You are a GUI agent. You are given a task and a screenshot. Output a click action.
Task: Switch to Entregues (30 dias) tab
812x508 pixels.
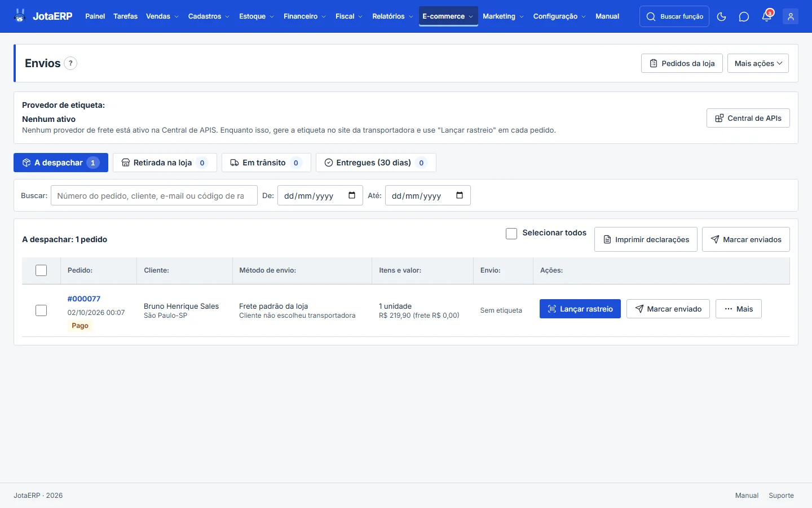click(x=376, y=163)
